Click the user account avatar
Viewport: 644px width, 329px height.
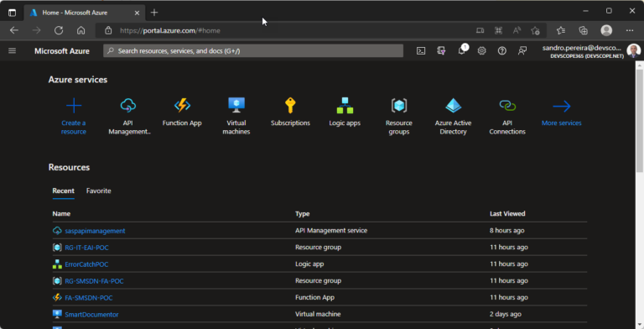pos(633,51)
